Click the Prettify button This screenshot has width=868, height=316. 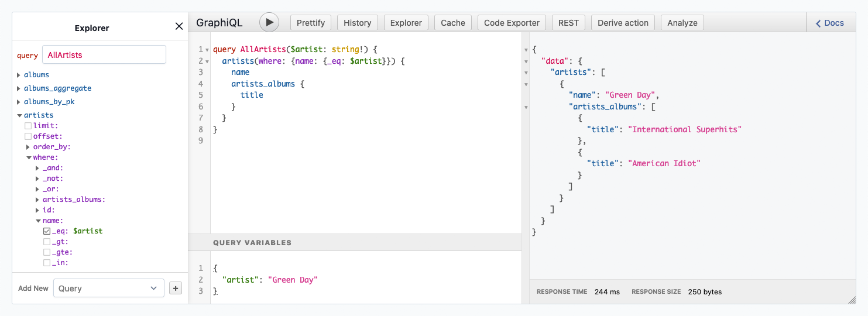(x=311, y=23)
